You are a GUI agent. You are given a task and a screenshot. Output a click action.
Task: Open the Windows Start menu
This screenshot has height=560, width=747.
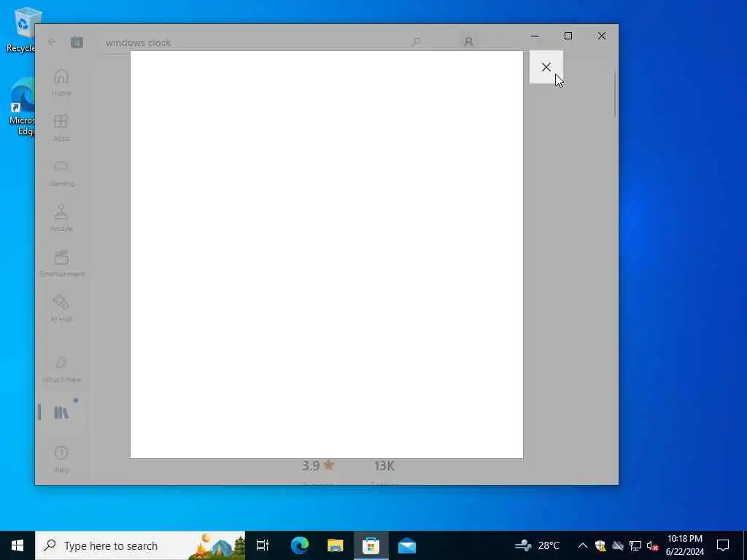point(18,545)
